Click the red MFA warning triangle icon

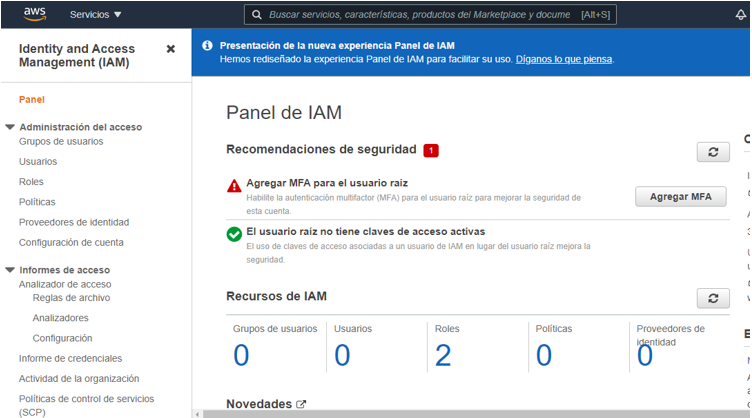click(x=234, y=186)
